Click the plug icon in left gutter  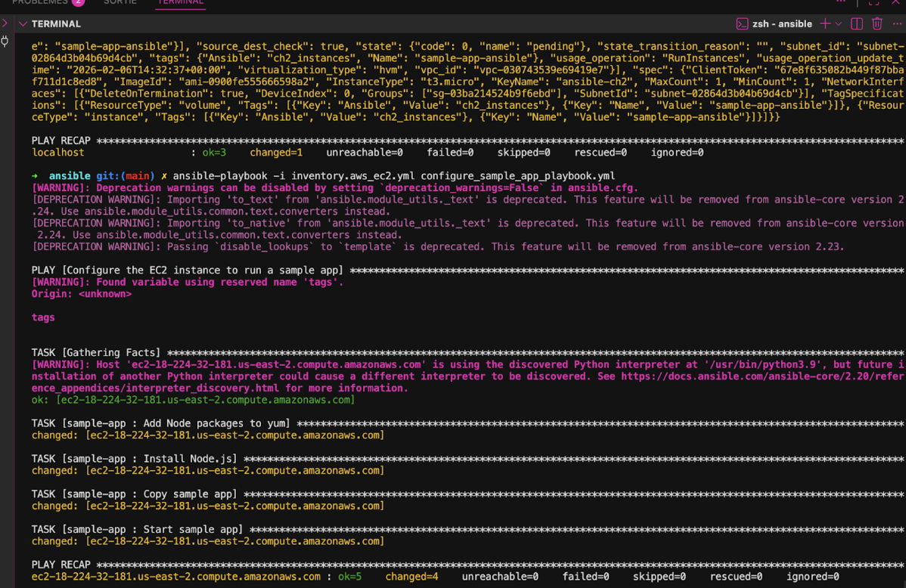coord(5,41)
